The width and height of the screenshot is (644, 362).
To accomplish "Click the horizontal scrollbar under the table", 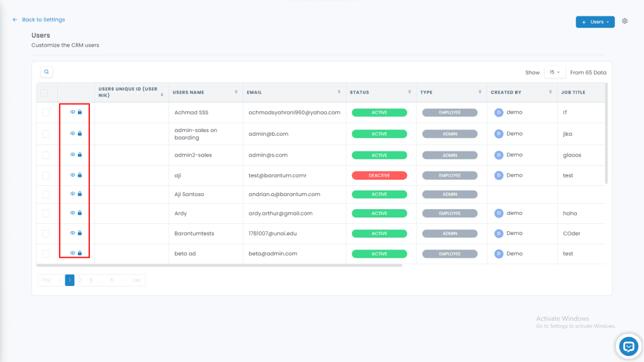I will (220, 265).
